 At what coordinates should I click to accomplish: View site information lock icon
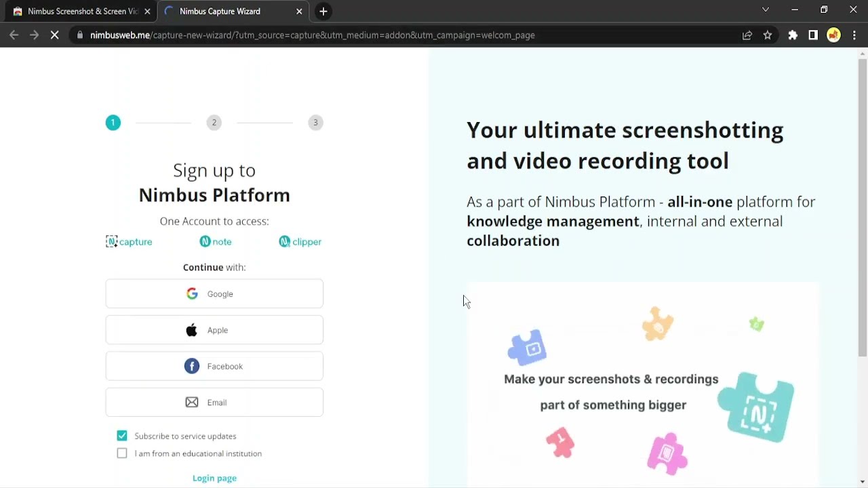tap(80, 35)
